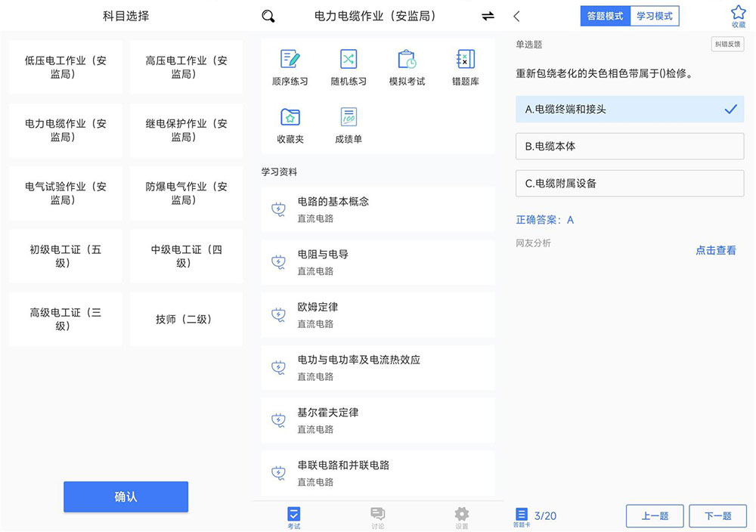This screenshot has height=532, width=756.
Task: Click the 点击查看 link for peer analysis
Action: coord(715,250)
